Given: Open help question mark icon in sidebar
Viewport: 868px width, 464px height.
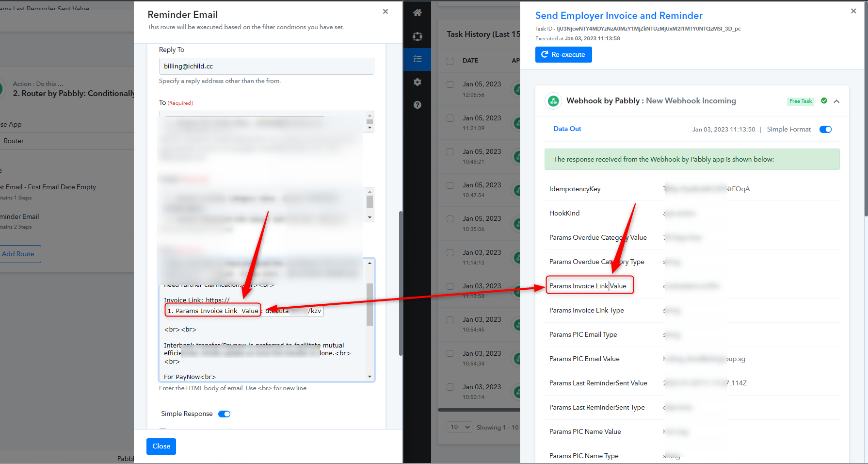Looking at the screenshot, I should point(417,105).
